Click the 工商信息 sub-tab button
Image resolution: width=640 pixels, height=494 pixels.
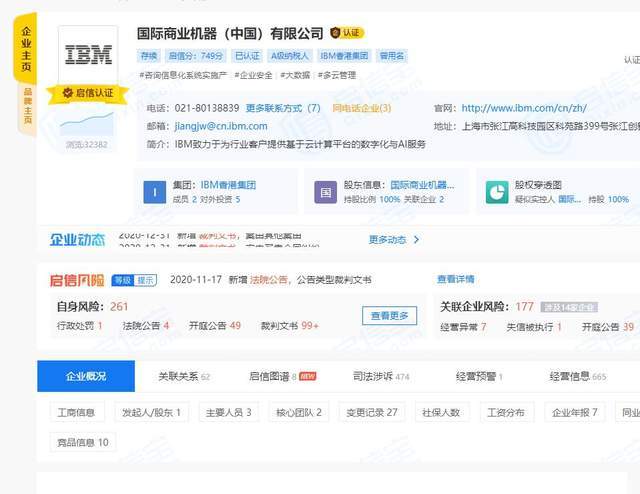pyautogui.click(x=77, y=412)
